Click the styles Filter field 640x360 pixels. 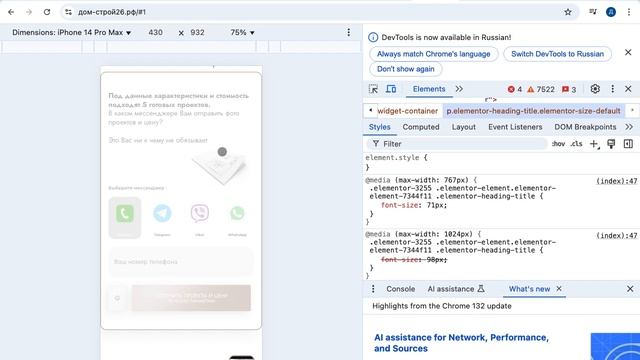458,144
